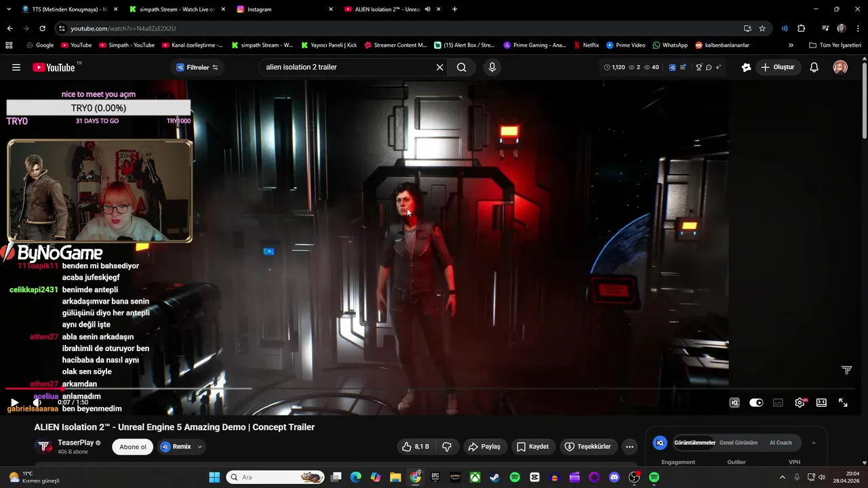Toggle the autoplay switch
868x488 pixels.
pos(756,403)
